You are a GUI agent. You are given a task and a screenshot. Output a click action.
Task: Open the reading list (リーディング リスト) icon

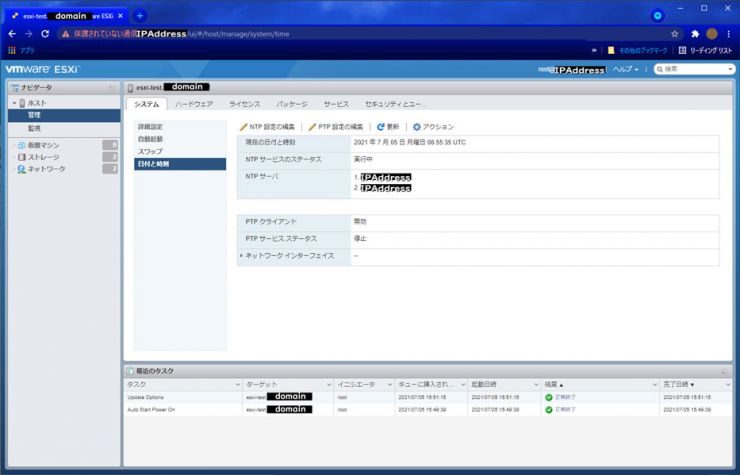click(x=682, y=50)
